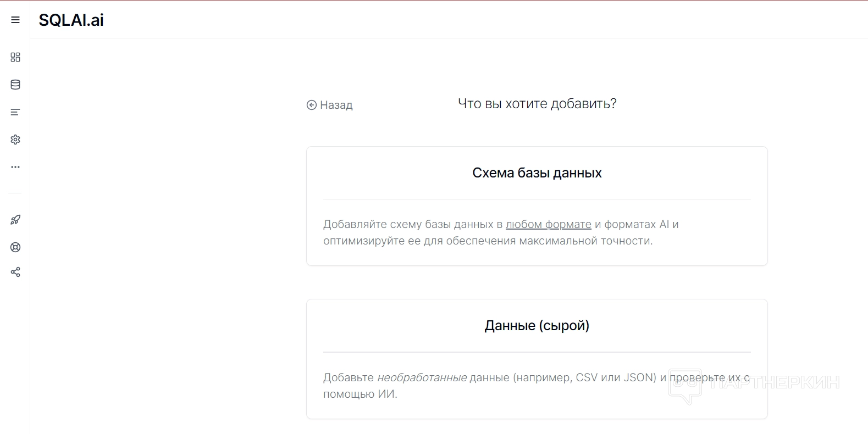This screenshot has width=868, height=434.
Task: Go back using the "Назад" link
Action: click(x=336, y=105)
